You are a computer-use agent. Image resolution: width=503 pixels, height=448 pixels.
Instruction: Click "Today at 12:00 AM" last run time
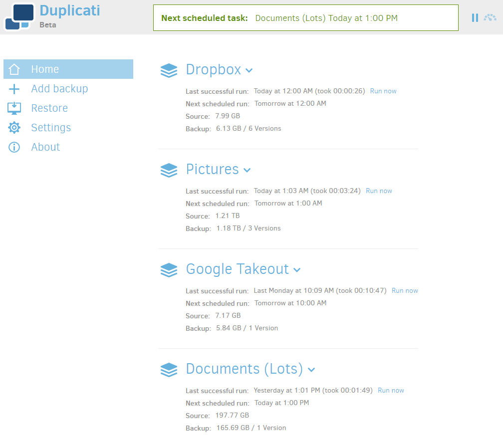coord(283,91)
